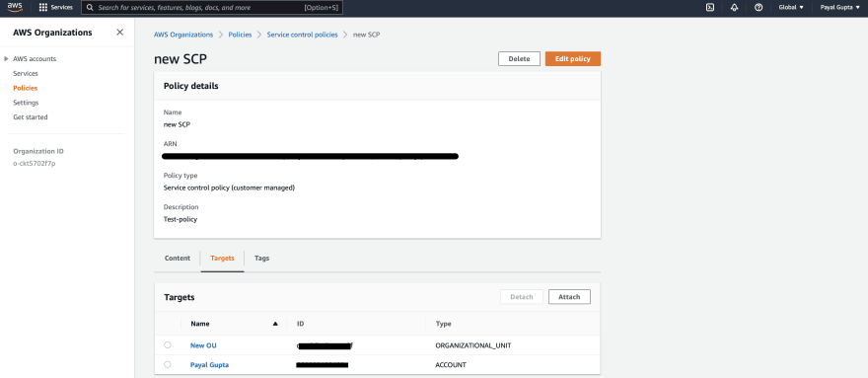868x378 pixels.
Task: Open Services in sidebar
Action: (x=26, y=73)
